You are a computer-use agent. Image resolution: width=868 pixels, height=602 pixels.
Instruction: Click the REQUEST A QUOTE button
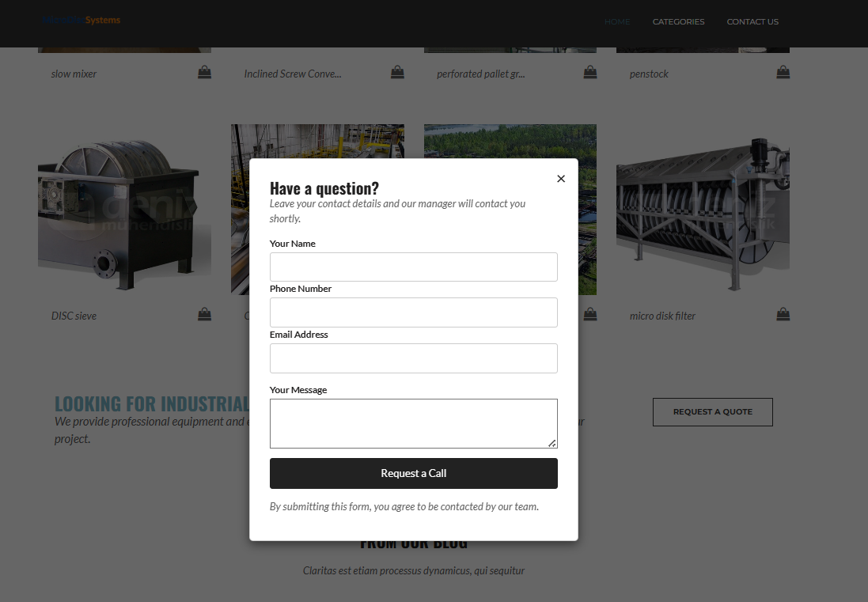pos(712,412)
